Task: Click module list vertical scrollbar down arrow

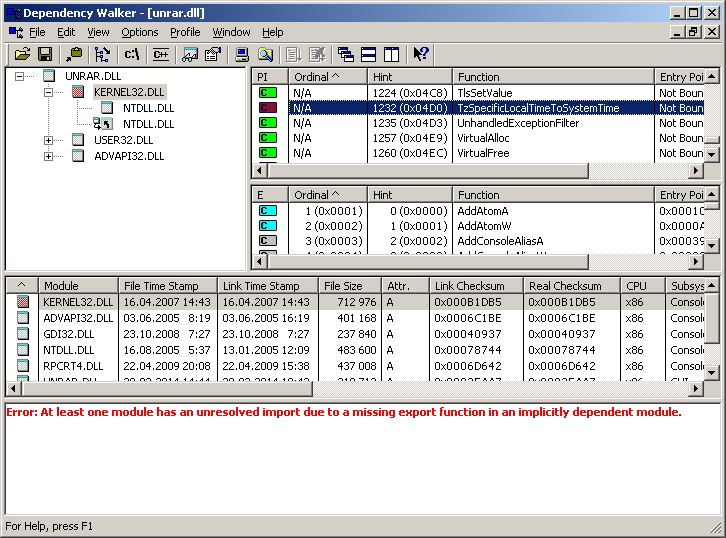Action: [712, 372]
